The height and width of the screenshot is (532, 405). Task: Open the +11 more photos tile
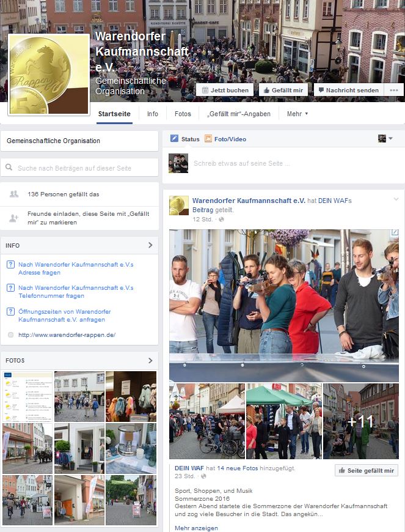(x=361, y=421)
